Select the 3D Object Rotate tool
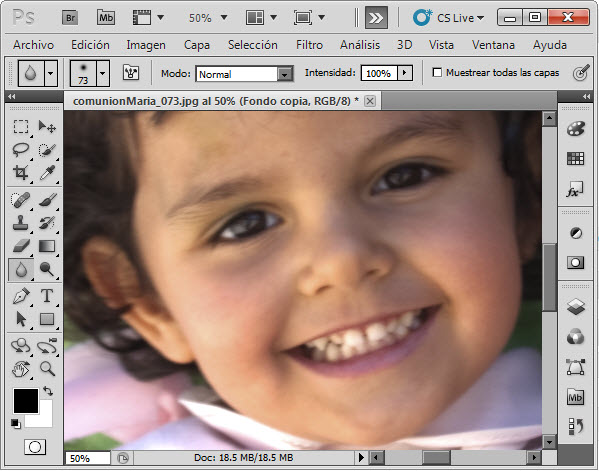 click(x=21, y=346)
